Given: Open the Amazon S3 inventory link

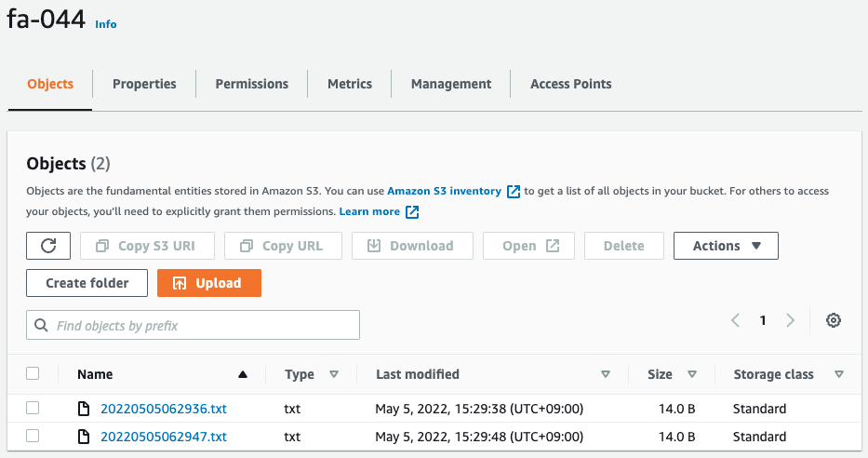Looking at the screenshot, I should click(444, 191).
